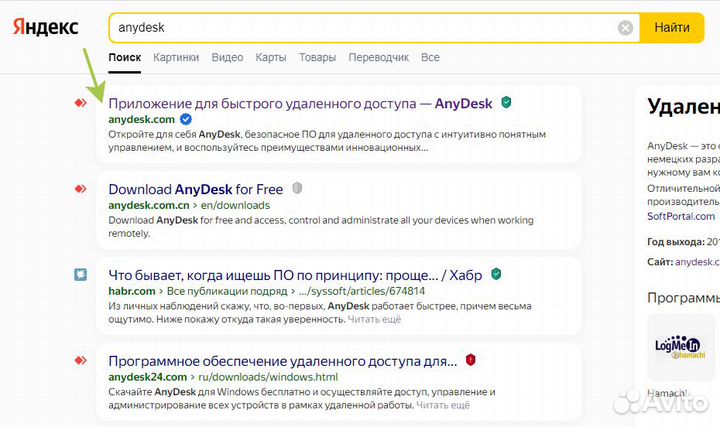
Task: Click the Откройте для себя AnyDesk snippet text
Action: click(327, 141)
